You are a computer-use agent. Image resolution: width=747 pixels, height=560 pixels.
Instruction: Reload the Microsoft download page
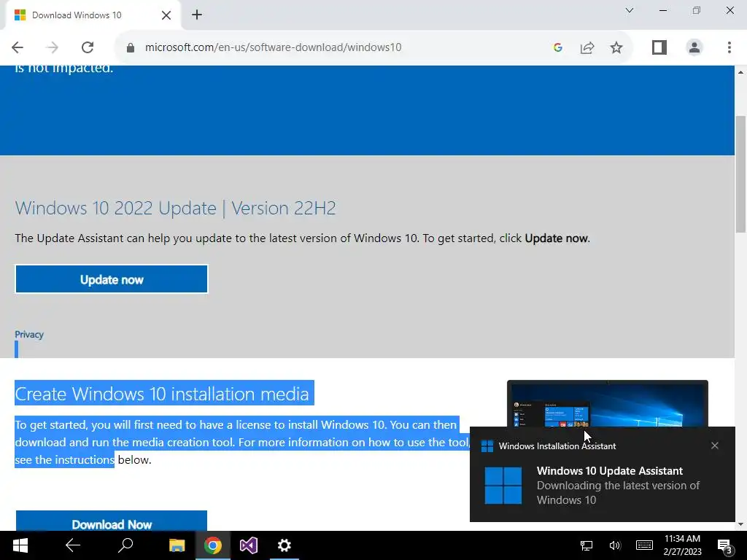(88, 47)
